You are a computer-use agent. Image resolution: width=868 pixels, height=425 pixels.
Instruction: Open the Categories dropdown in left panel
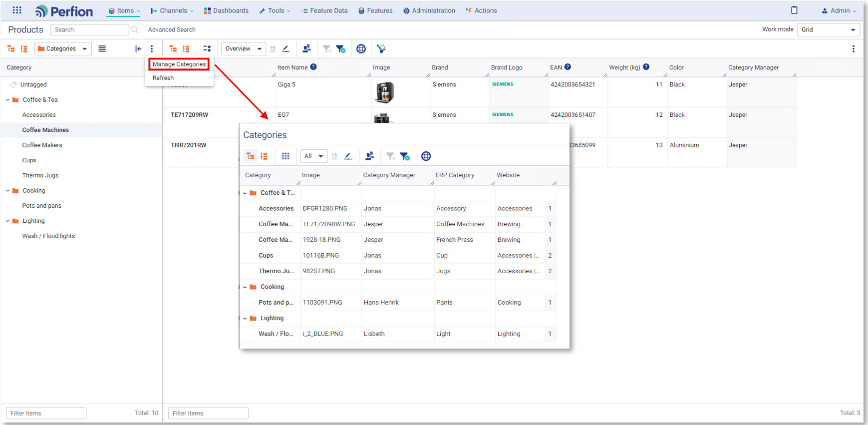63,48
